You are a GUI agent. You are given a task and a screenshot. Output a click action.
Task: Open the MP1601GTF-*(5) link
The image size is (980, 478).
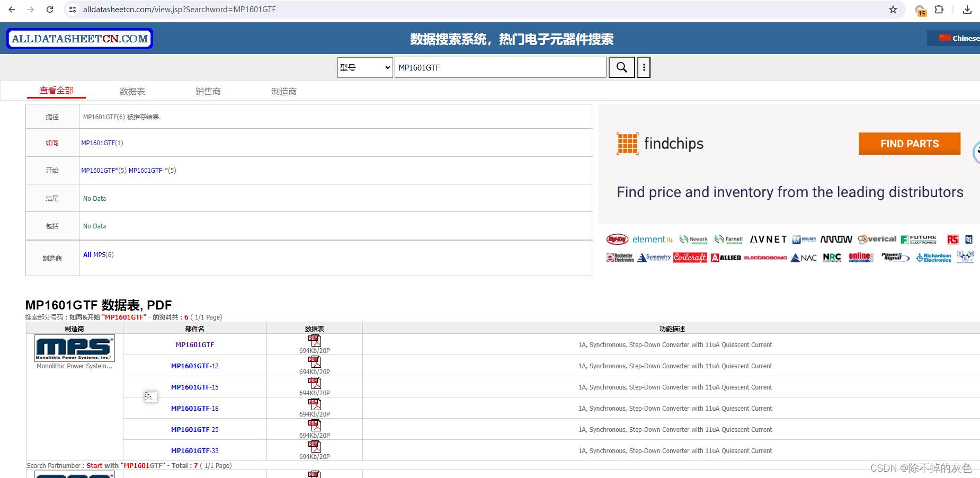point(153,171)
